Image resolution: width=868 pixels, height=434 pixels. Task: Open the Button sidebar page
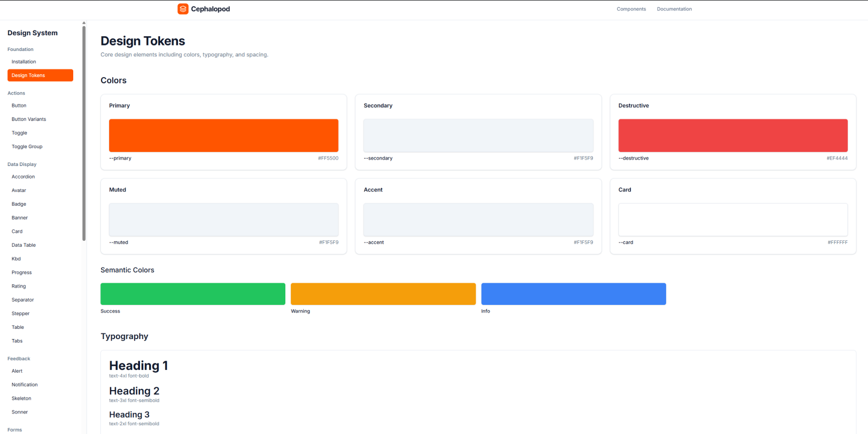40,106
